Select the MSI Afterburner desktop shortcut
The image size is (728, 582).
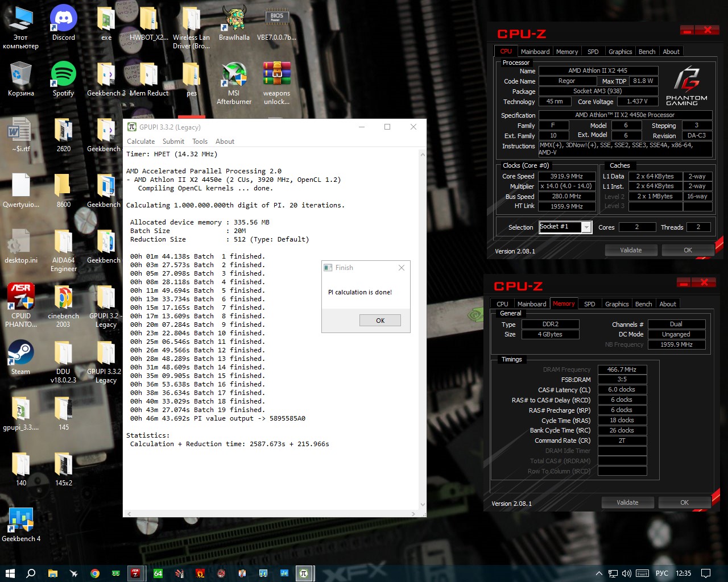coord(234,82)
